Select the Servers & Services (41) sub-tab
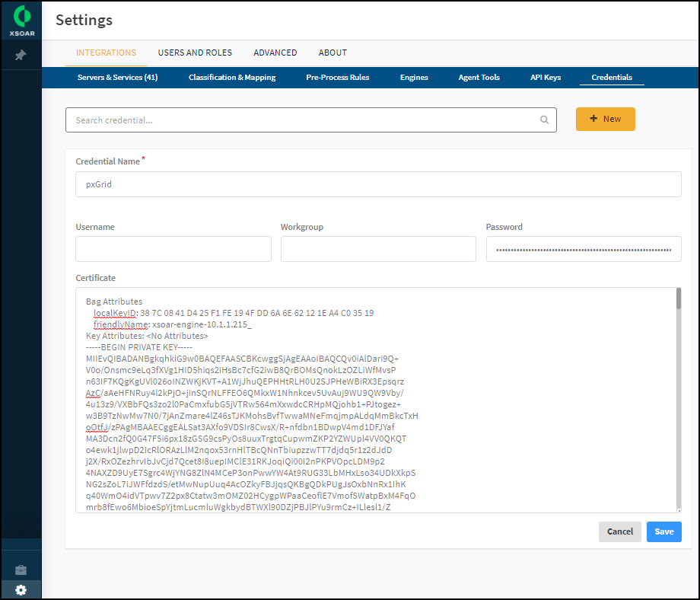 (x=117, y=78)
